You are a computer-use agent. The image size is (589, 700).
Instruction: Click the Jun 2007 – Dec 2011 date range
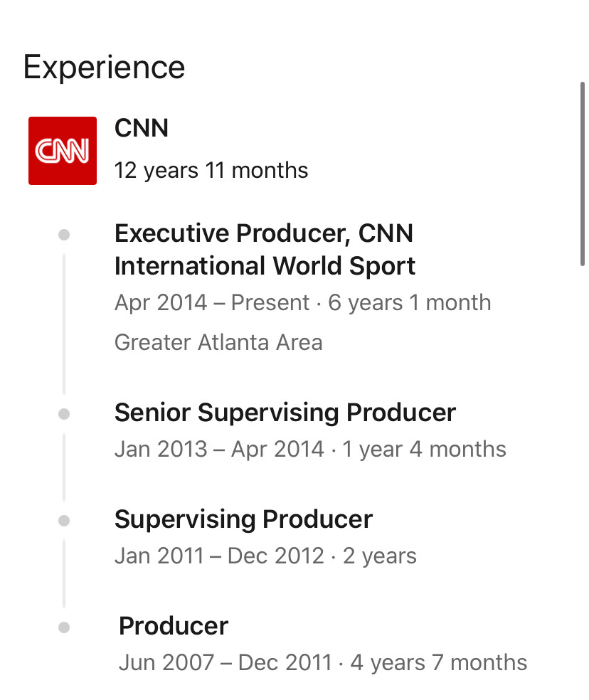[225, 662]
